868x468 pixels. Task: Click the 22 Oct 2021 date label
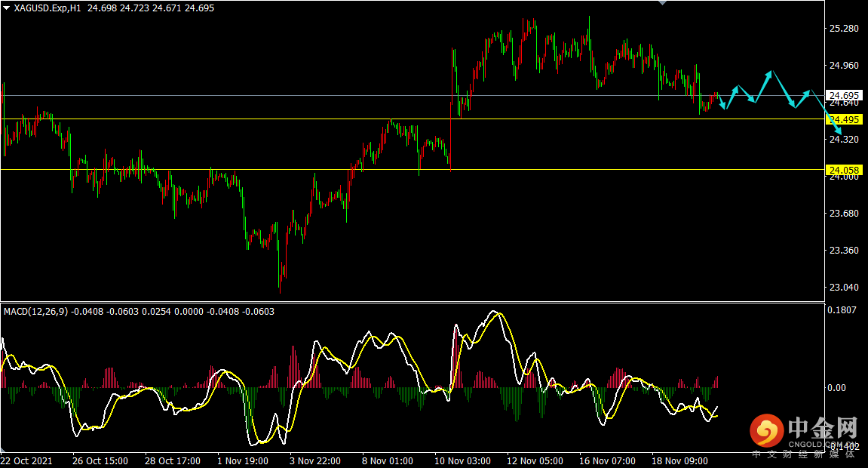pyautogui.click(x=27, y=460)
